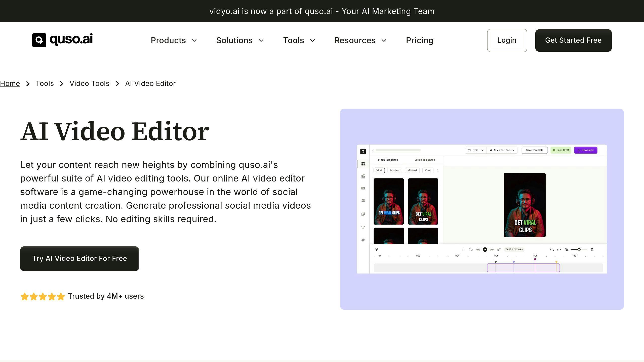Switch to the Saved Templates tab
This screenshot has width=644, height=362.
425,160
